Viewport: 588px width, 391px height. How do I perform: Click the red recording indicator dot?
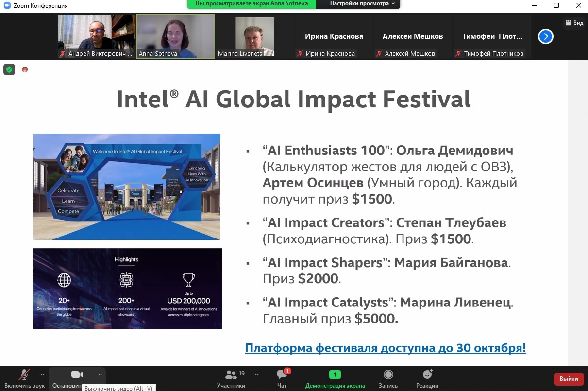tap(25, 69)
